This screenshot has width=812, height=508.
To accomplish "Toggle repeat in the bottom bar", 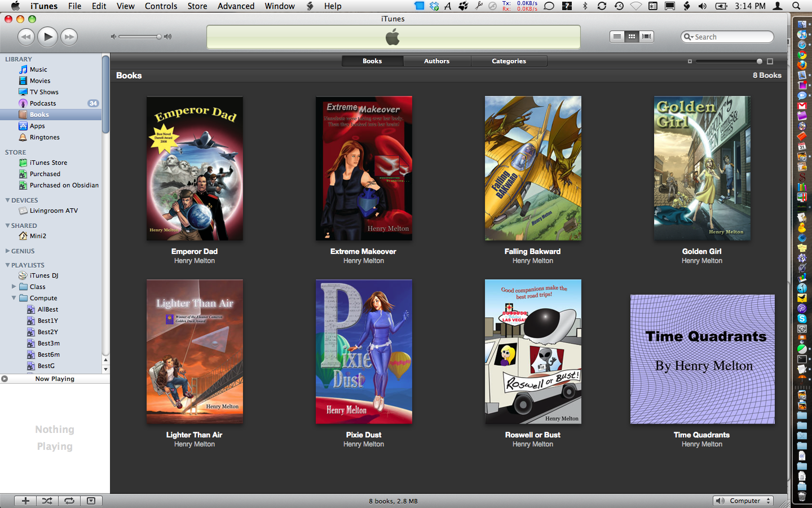I will tap(69, 501).
